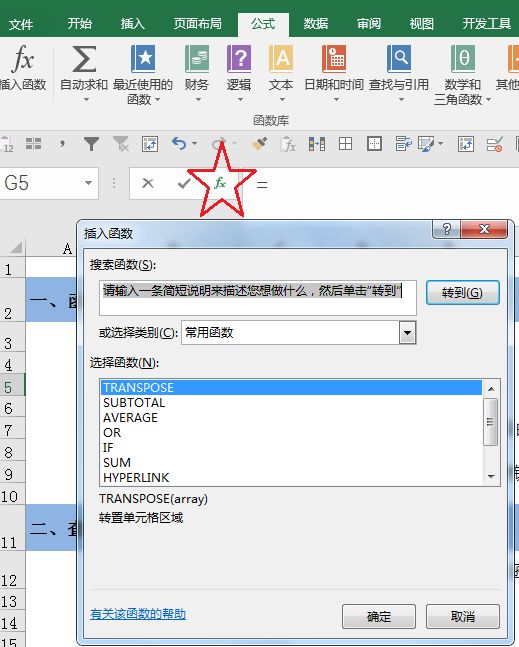Expand the Logical functions dropdown arrow

(240, 99)
